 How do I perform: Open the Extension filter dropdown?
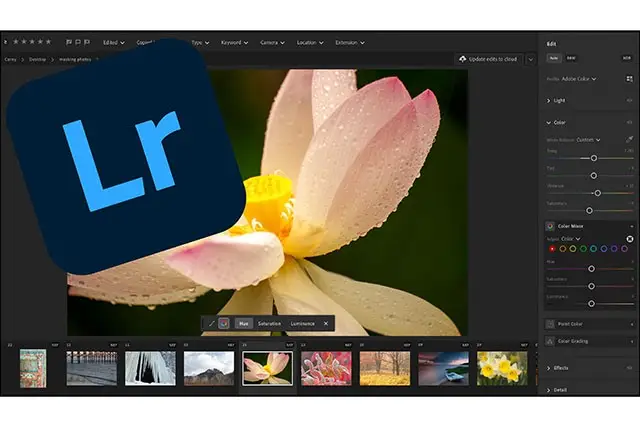click(x=350, y=42)
